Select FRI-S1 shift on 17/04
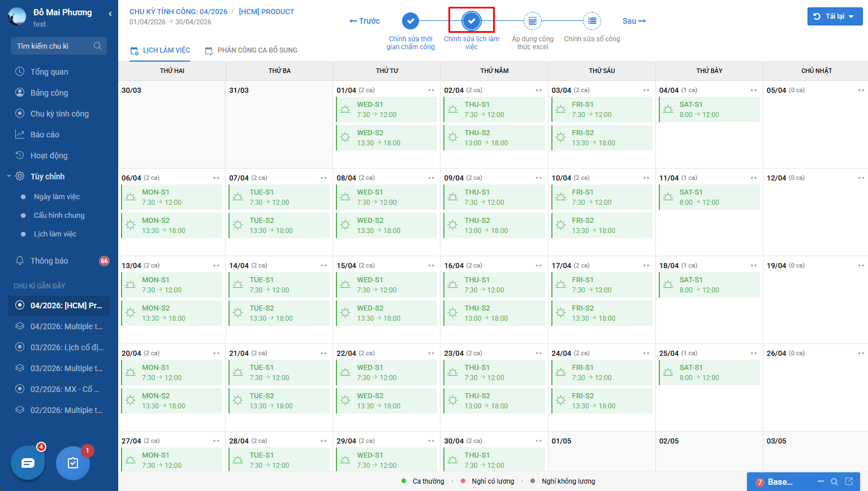The image size is (868, 491). (x=602, y=285)
